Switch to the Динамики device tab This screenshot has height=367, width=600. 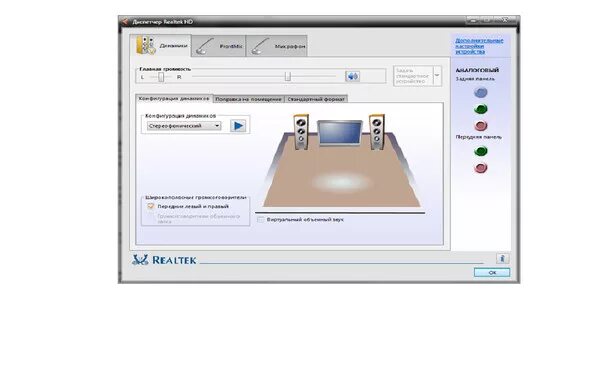click(x=160, y=46)
